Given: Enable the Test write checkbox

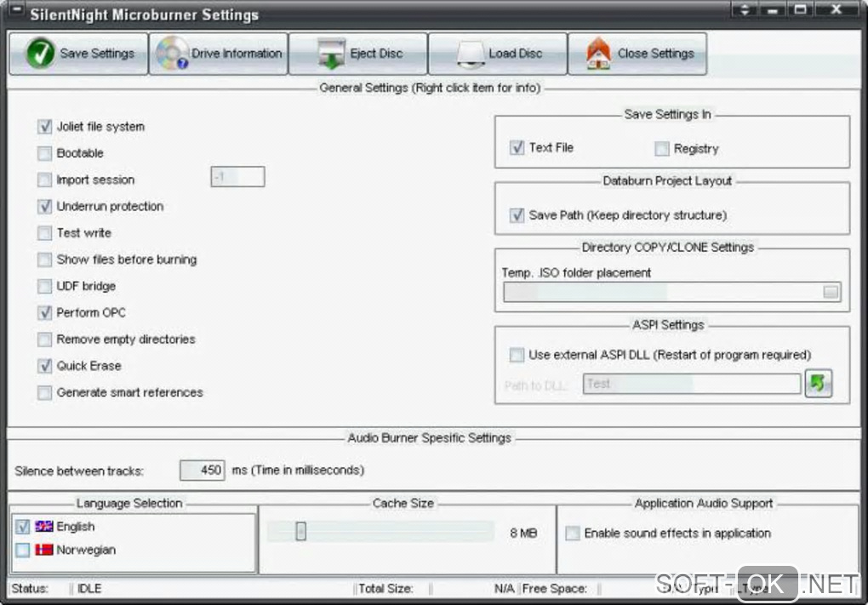Looking at the screenshot, I should tap(44, 233).
